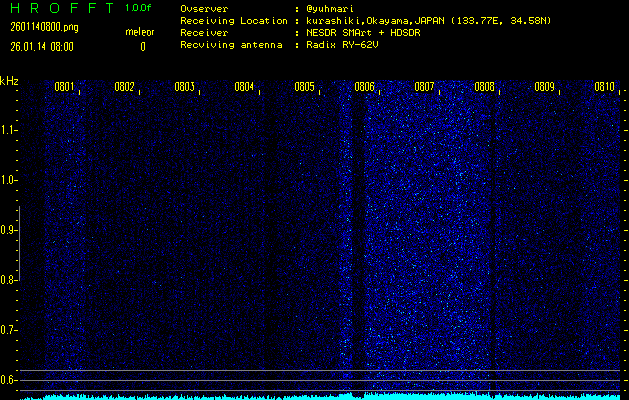
Task: Click the 1.0 kHz axis label
Action: pos(7,180)
